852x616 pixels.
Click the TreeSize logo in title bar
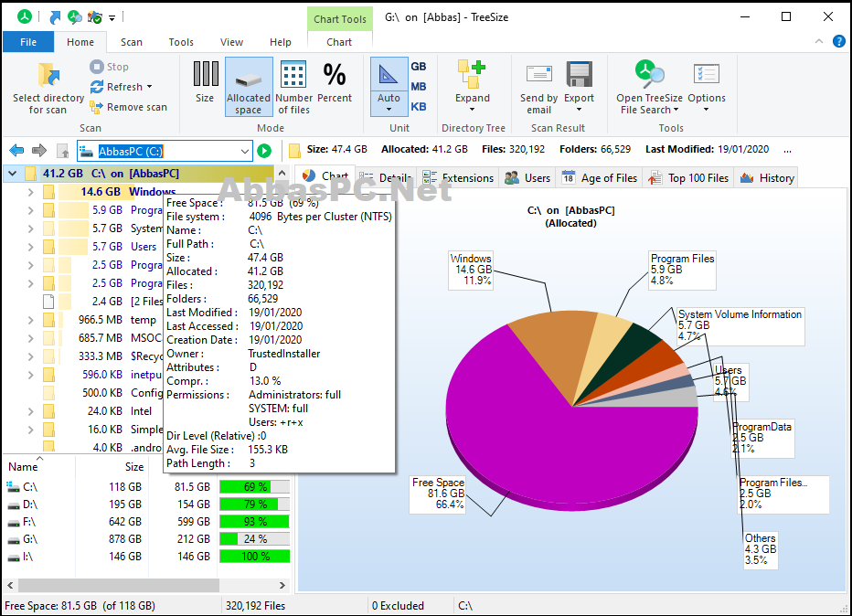[25, 16]
